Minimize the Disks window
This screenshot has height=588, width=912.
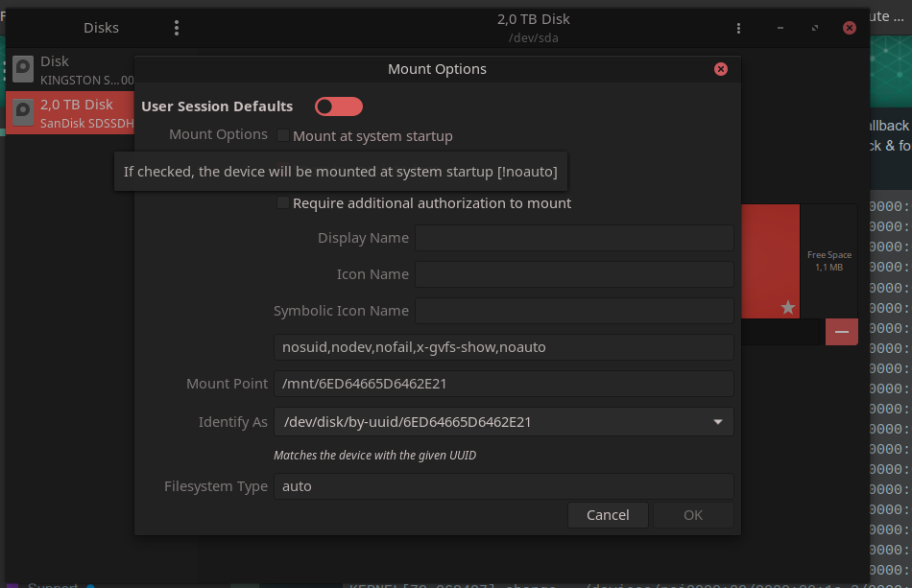(780, 28)
